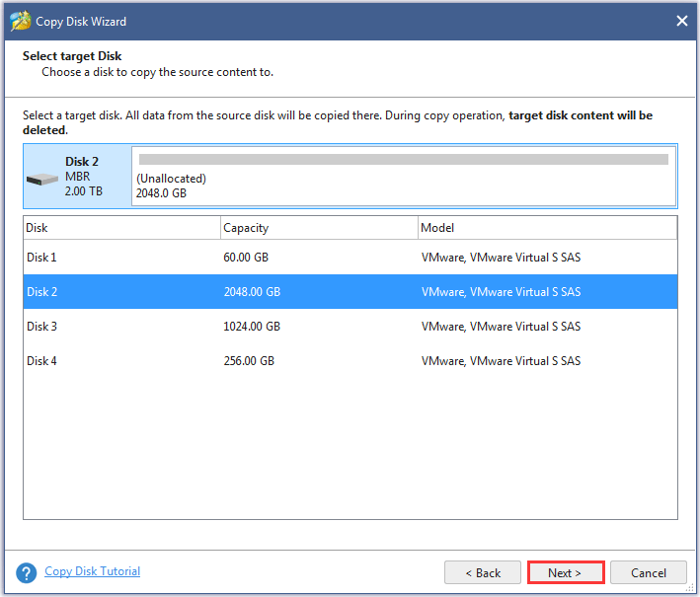
Task: Select the highlighted Disk 2 row
Action: pyautogui.click(x=350, y=292)
